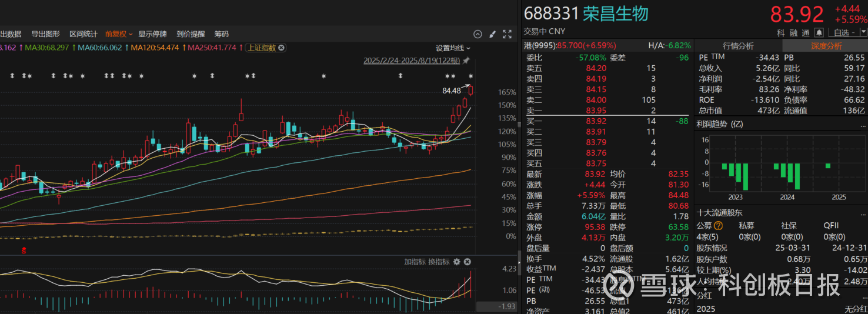The image size is (868, 314).
Task: Click 换指标 change indicator button
Action: coord(438,262)
